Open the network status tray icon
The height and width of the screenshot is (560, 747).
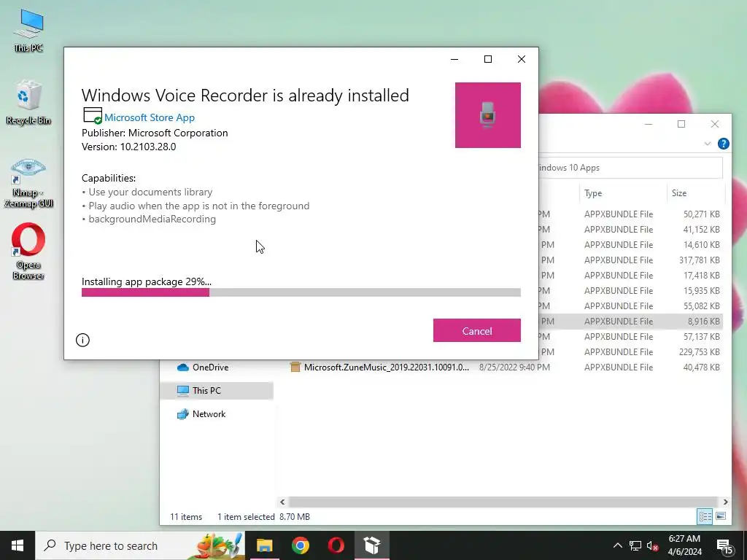tap(635, 545)
